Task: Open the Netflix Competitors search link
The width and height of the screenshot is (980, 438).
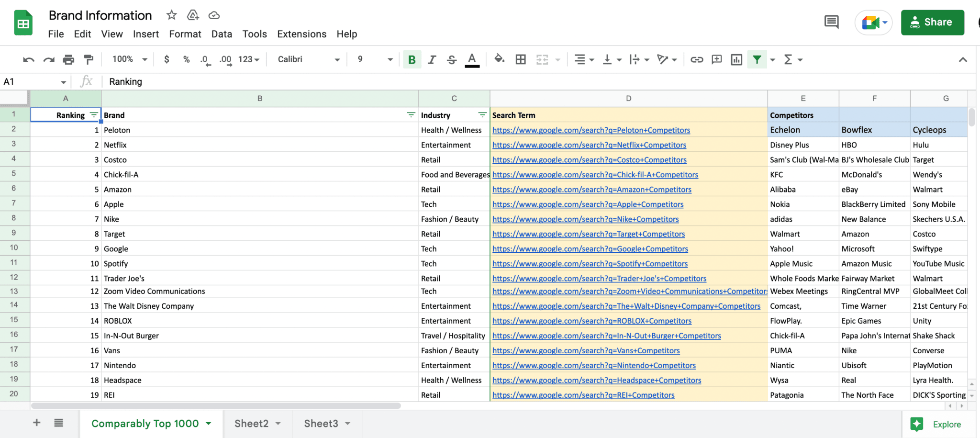Action: coord(589,145)
